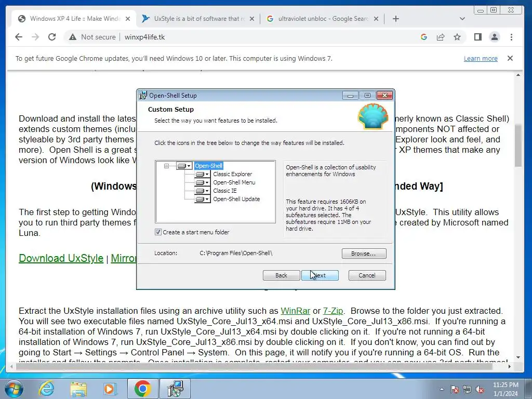Open Windows Media Player from the taskbar
This screenshot has height=399, width=532.
pos(110,389)
